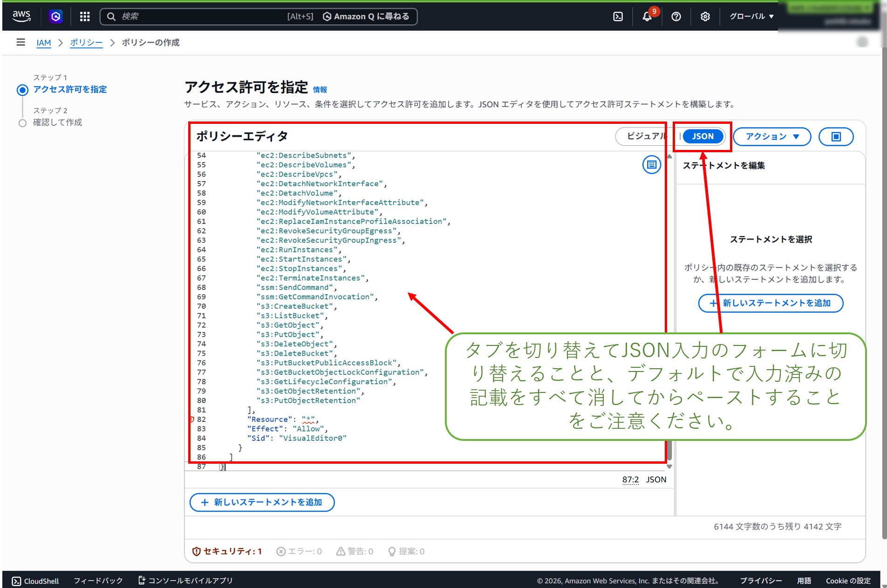887x588 pixels.
Task: Open the グローバル region dropdown
Action: click(x=751, y=17)
